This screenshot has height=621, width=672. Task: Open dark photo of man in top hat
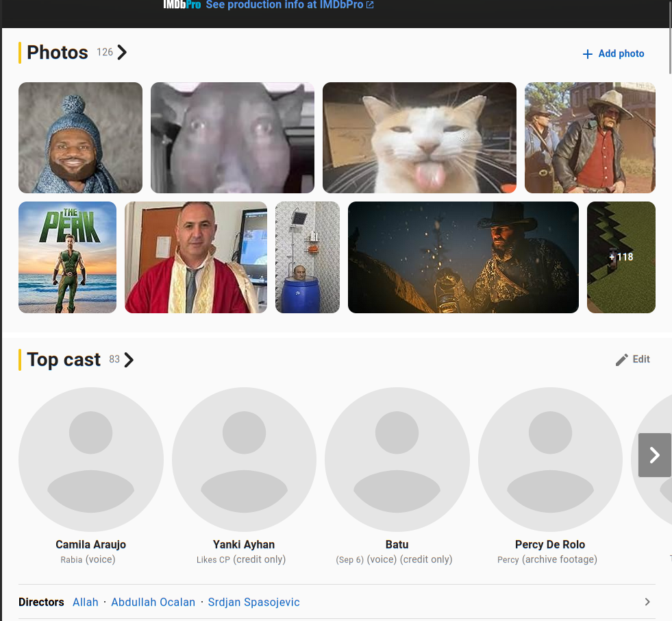(463, 257)
